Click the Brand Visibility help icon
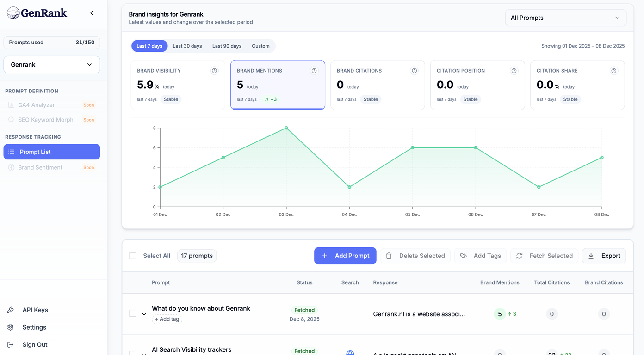Image resolution: width=644 pixels, height=355 pixels. pyautogui.click(x=214, y=70)
